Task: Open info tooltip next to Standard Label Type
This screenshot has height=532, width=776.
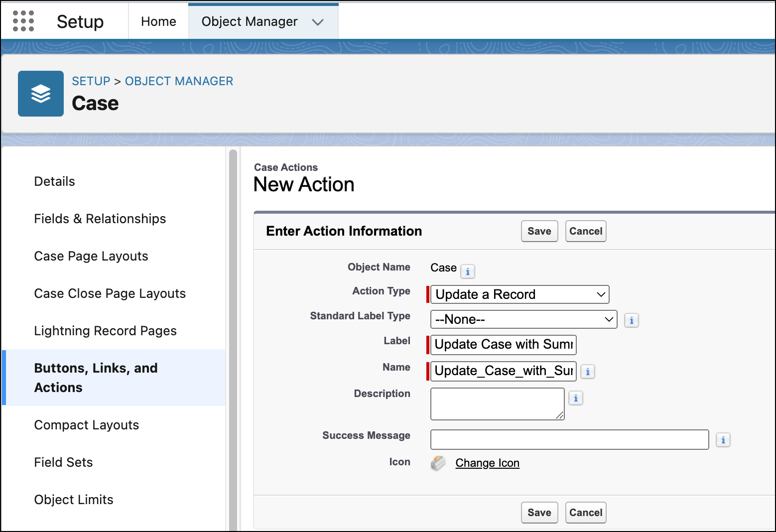Action: tap(631, 320)
